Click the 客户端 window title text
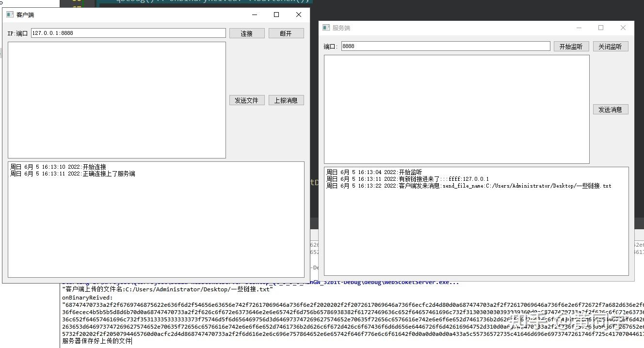The image size is (644, 348). click(25, 15)
